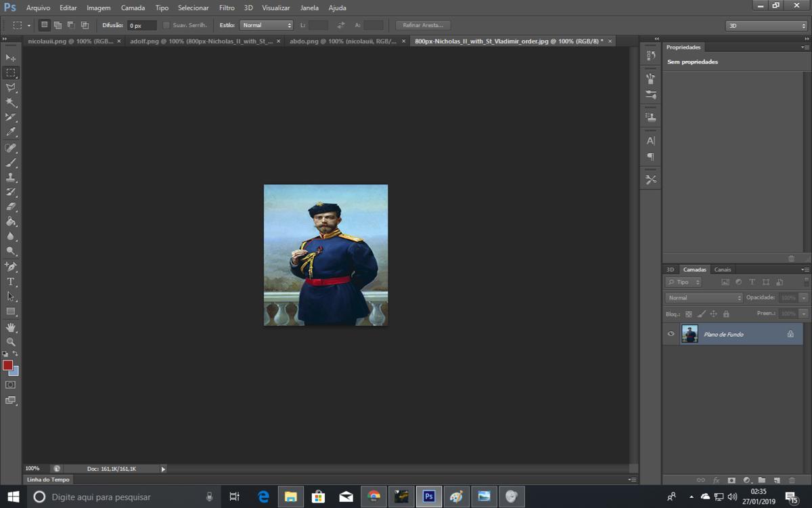Change the screen mode
The image size is (812, 508).
(11, 400)
